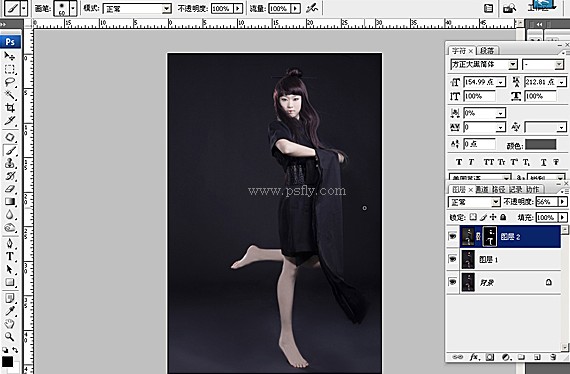Select the Eyedropper tool
Viewport: 570px width, 374px height.
(x=10, y=311)
